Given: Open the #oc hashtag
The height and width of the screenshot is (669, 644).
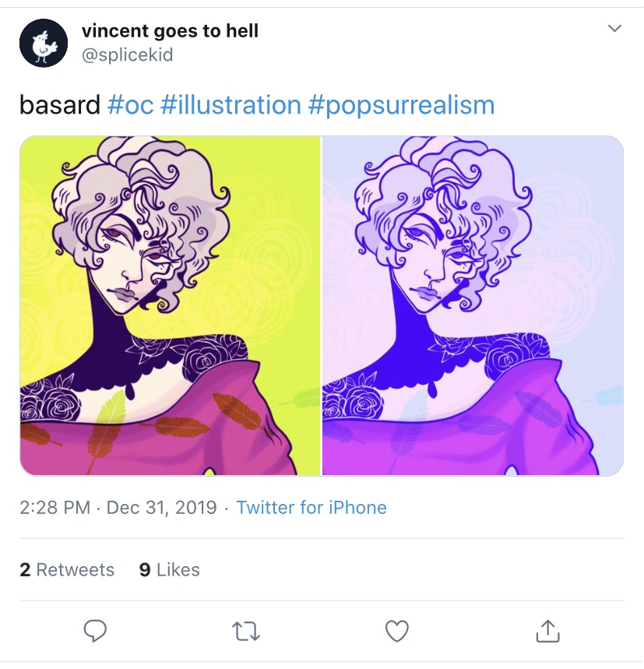Looking at the screenshot, I should click(131, 105).
